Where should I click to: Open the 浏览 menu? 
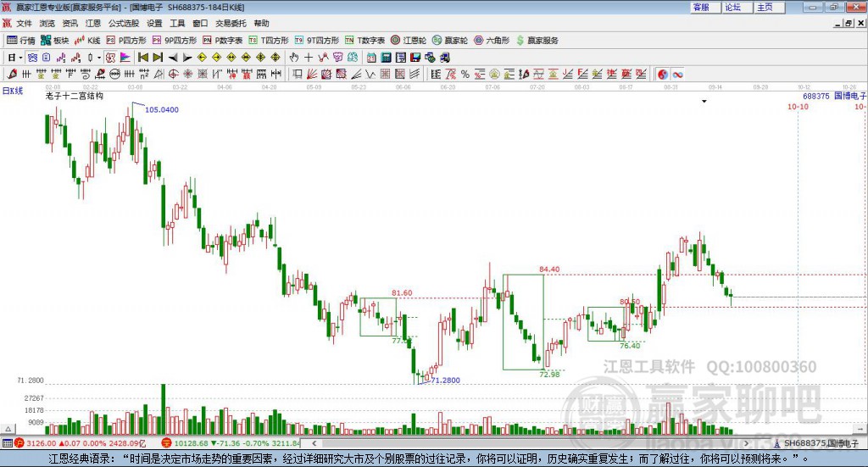click(47, 23)
